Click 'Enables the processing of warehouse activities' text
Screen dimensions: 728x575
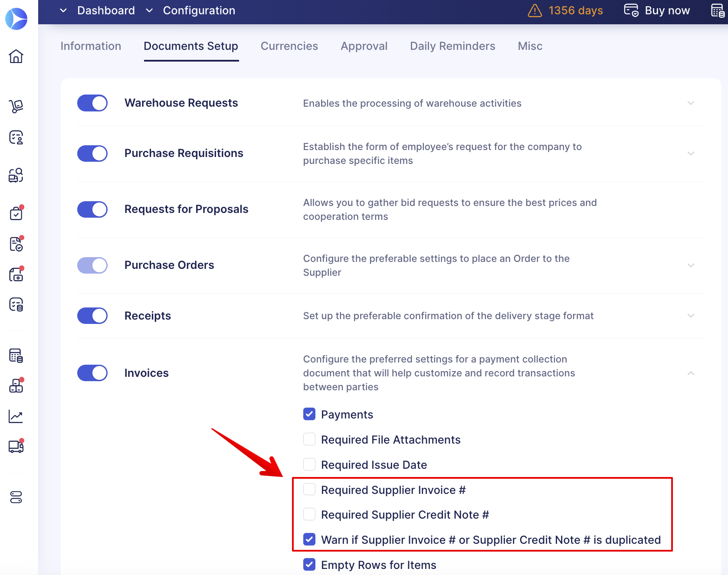(412, 103)
